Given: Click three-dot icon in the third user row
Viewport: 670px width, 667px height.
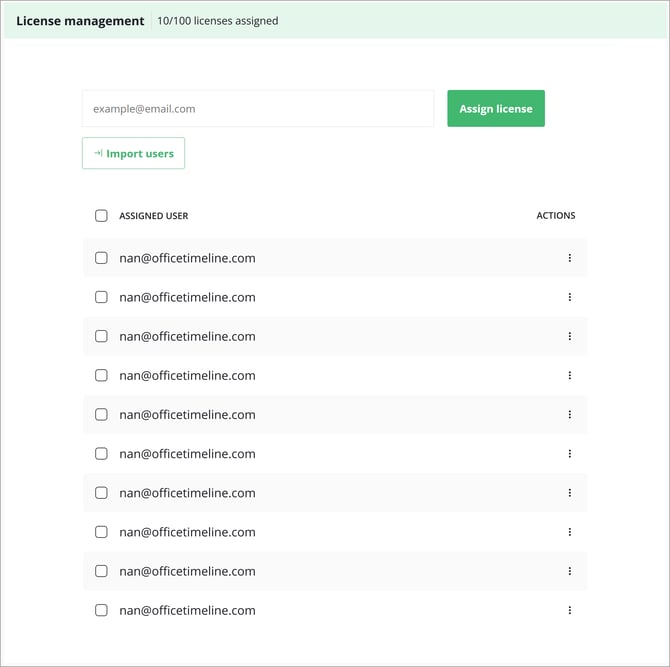Looking at the screenshot, I should coord(569,336).
